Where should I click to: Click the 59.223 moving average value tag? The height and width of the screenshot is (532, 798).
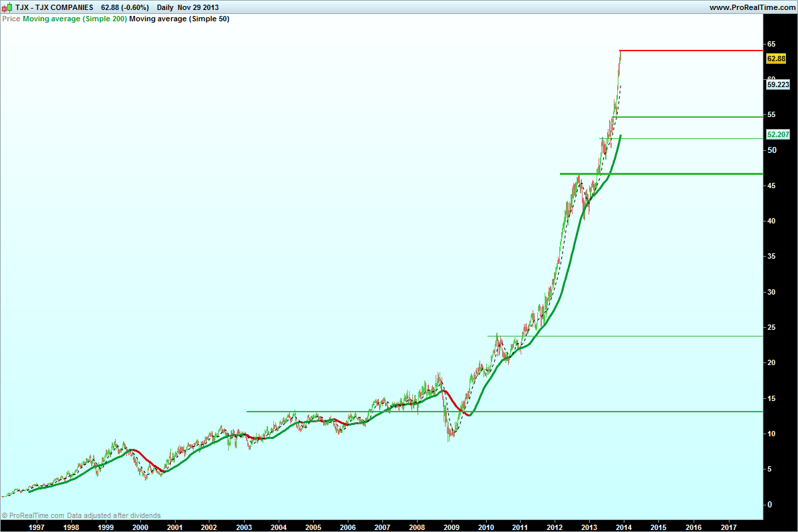[x=777, y=84]
